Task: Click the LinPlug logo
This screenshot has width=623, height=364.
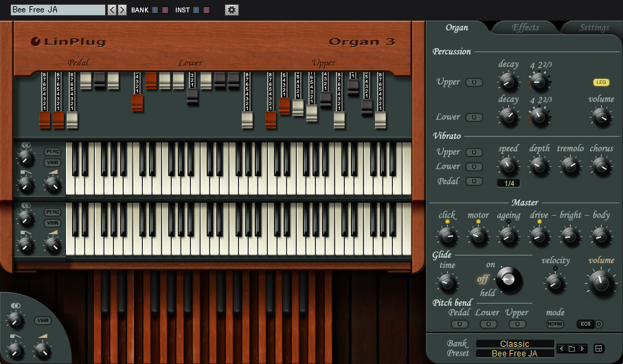Action: coord(68,41)
